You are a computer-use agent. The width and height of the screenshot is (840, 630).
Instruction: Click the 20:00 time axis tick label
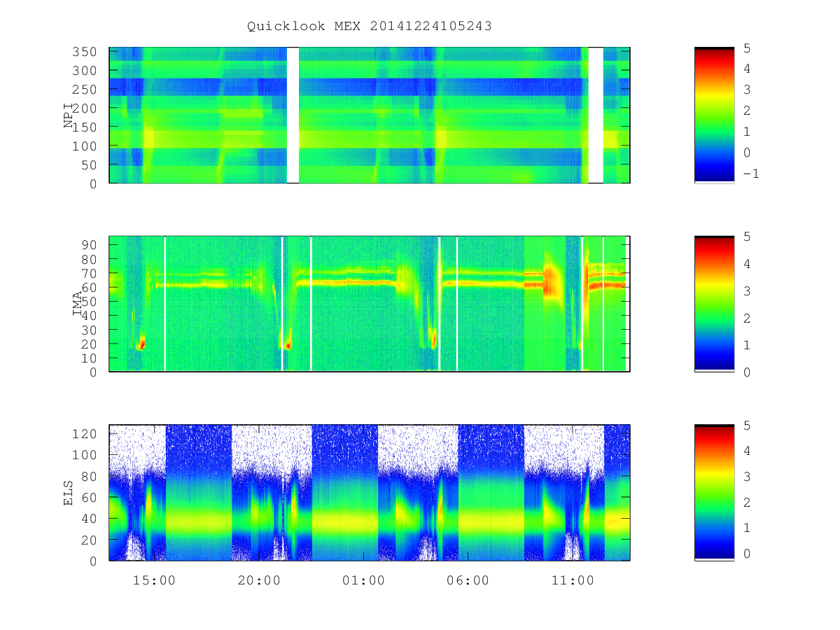pyautogui.click(x=259, y=580)
